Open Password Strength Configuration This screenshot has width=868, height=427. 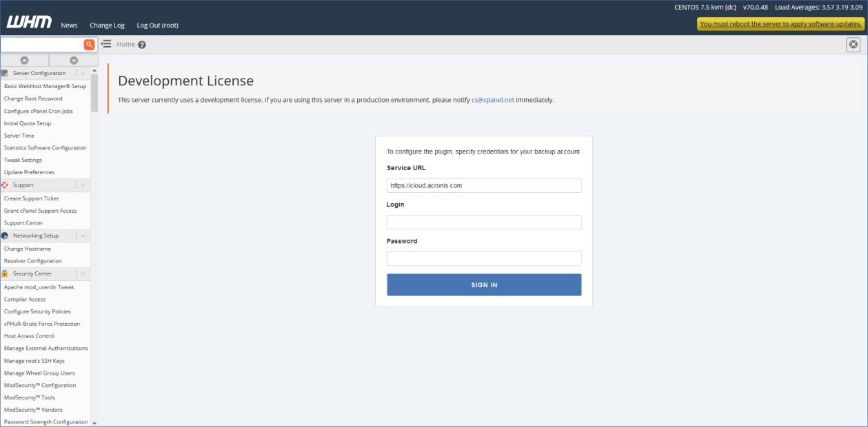point(46,422)
